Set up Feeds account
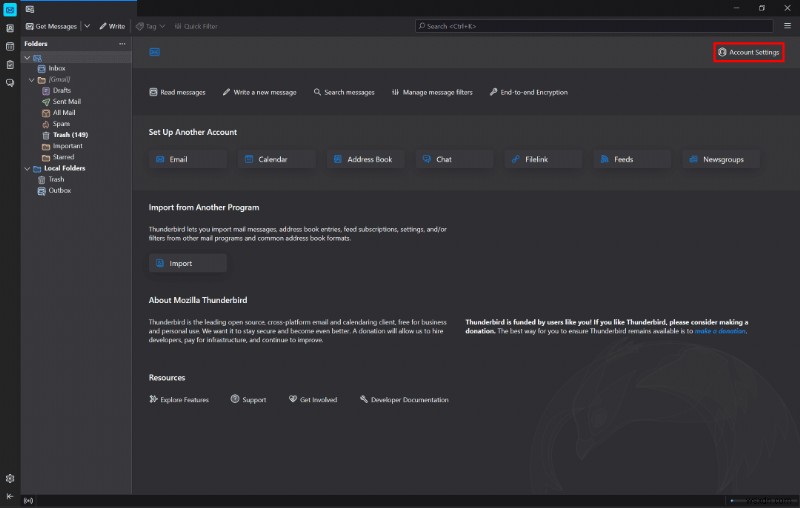The height and width of the screenshot is (508, 800). click(632, 159)
